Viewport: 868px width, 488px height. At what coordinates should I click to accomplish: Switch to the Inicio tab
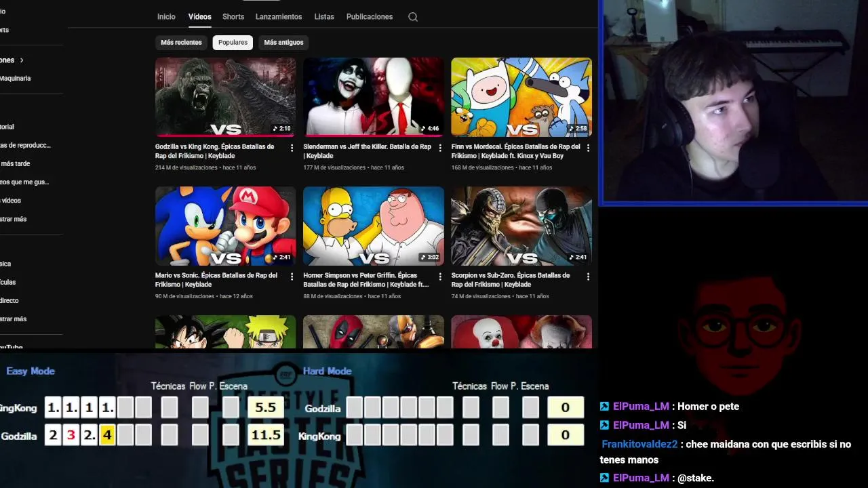click(166, 17)
